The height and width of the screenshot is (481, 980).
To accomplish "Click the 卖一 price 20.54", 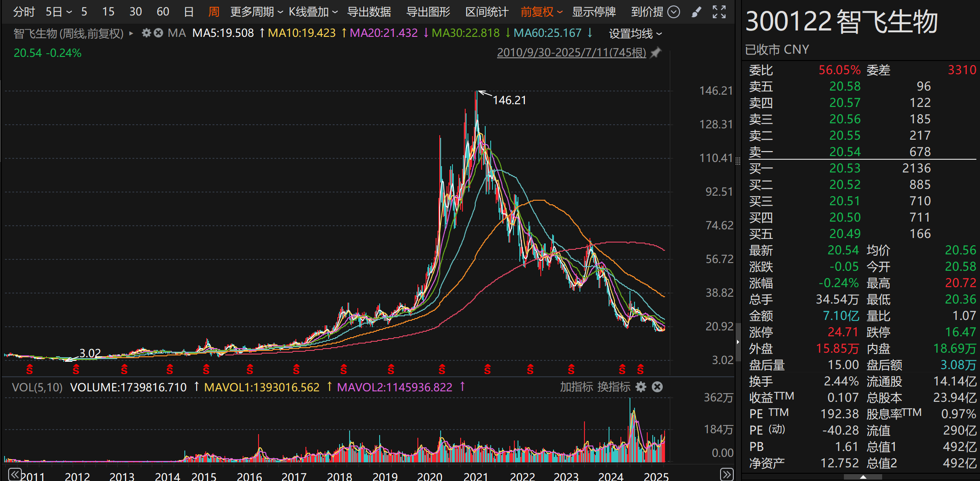I will 845,152.
